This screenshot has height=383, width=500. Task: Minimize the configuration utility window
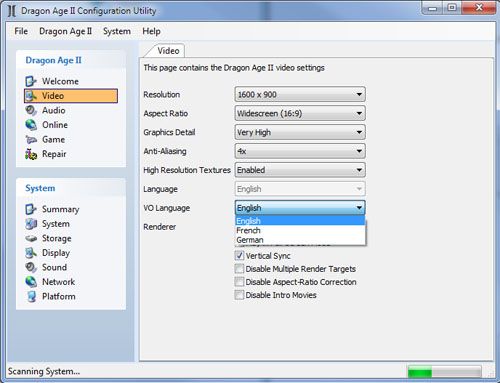pyautogui.click(x=432, y=8)
